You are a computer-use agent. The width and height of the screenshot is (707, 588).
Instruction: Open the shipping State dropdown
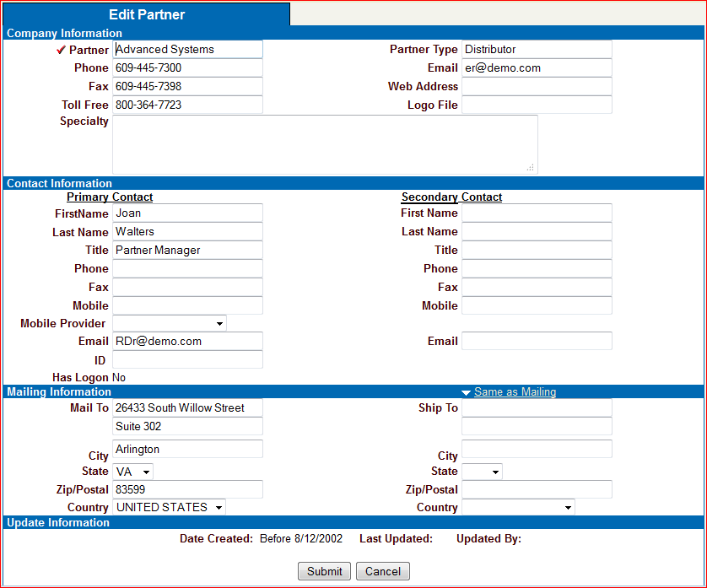482,472
